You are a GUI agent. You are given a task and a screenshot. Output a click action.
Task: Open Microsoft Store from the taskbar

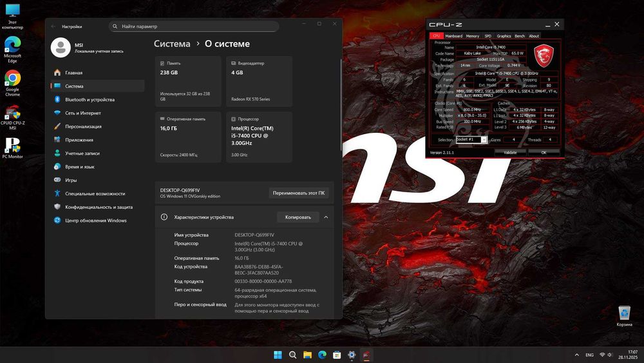pos(337,355)
